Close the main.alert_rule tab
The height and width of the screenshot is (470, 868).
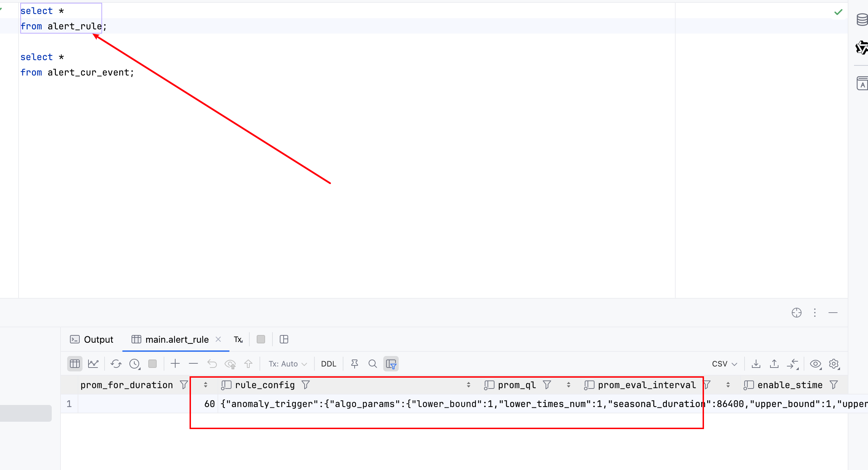click(x=218, y=339)
